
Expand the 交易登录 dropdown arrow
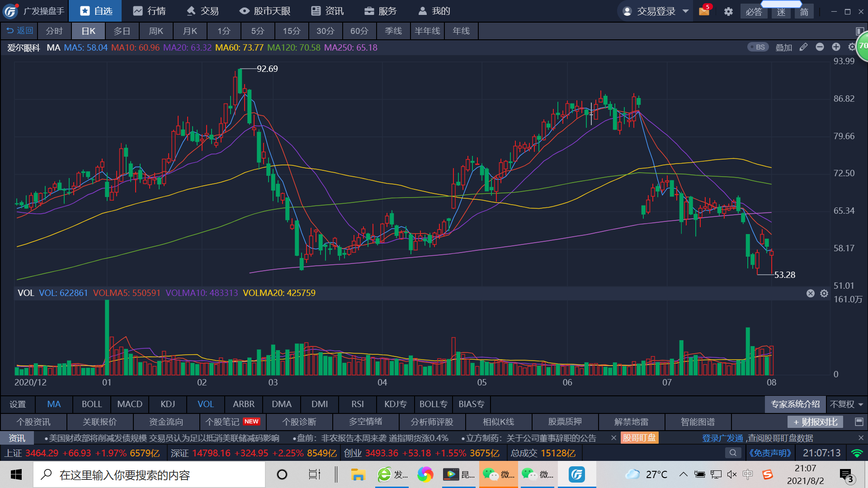(x=685, y=11)
